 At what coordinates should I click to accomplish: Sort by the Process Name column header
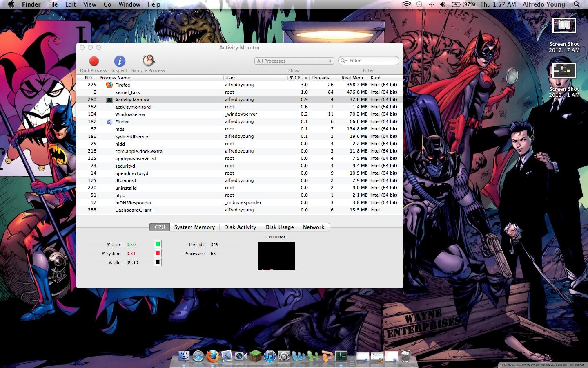coord(160,78)
